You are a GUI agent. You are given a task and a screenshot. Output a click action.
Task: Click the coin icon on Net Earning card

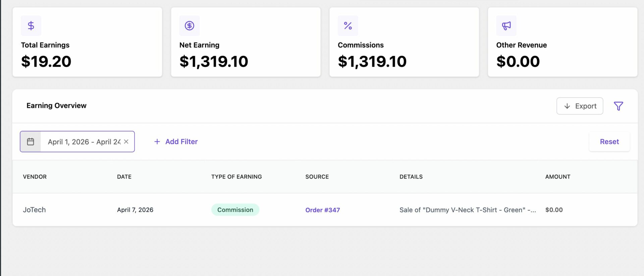point(190,26)
